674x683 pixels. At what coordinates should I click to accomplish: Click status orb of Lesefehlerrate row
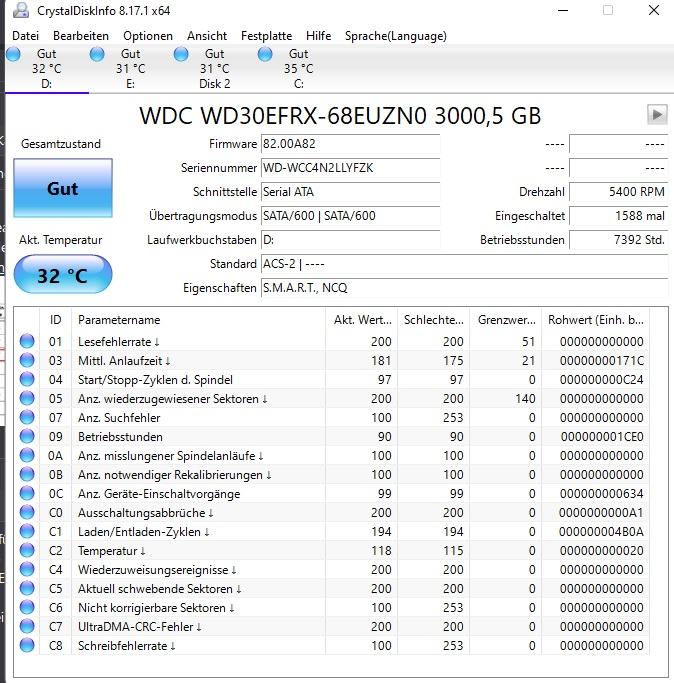[x=27, y=341]
